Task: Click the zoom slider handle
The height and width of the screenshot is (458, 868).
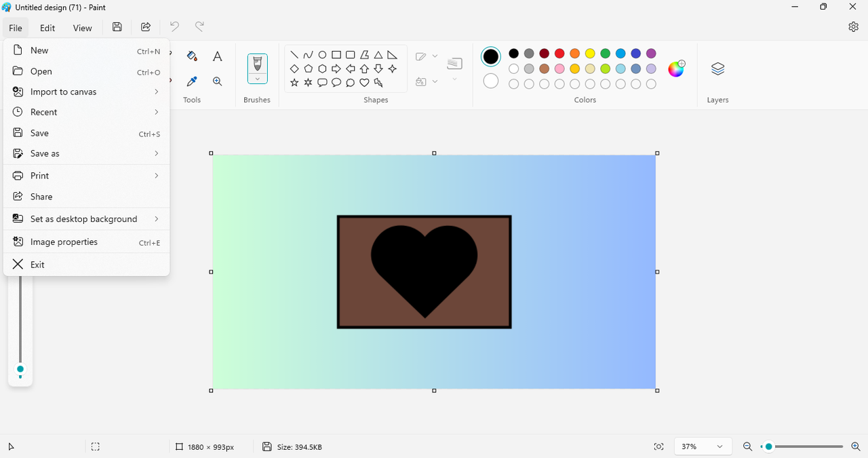Action: (x=768, y=446)
